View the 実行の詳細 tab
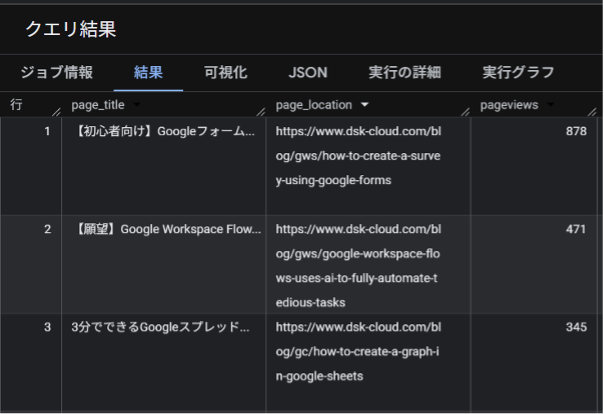Viewport: 604px width, 414px height. [404, 72]
